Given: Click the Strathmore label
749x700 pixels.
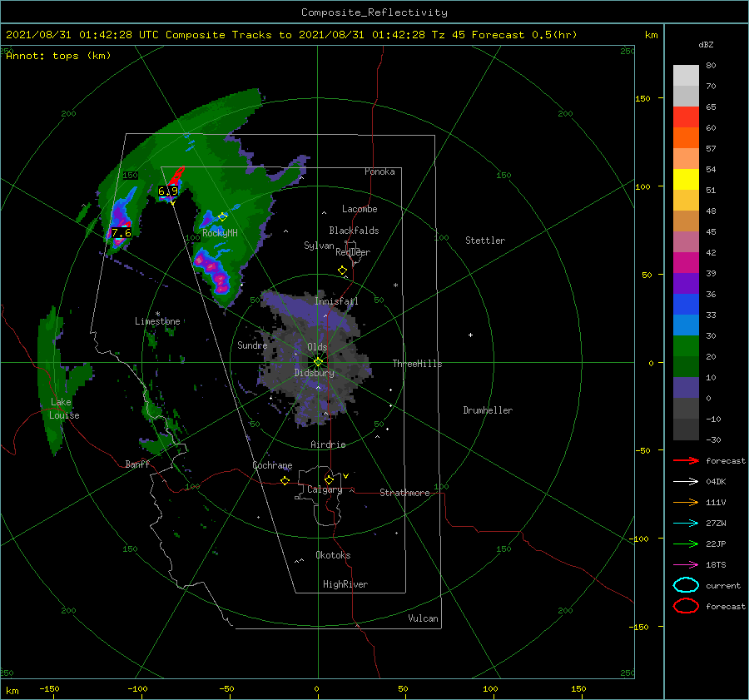Looking at the screenshot, I should tap(404, 493).
